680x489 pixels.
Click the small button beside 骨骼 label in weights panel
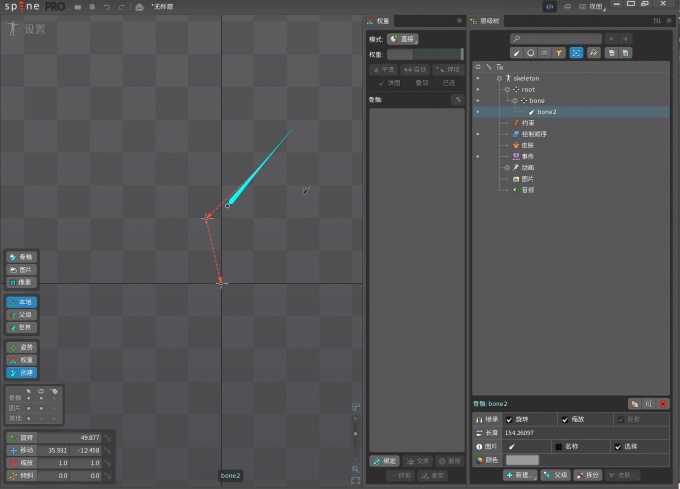pos(458,100)
